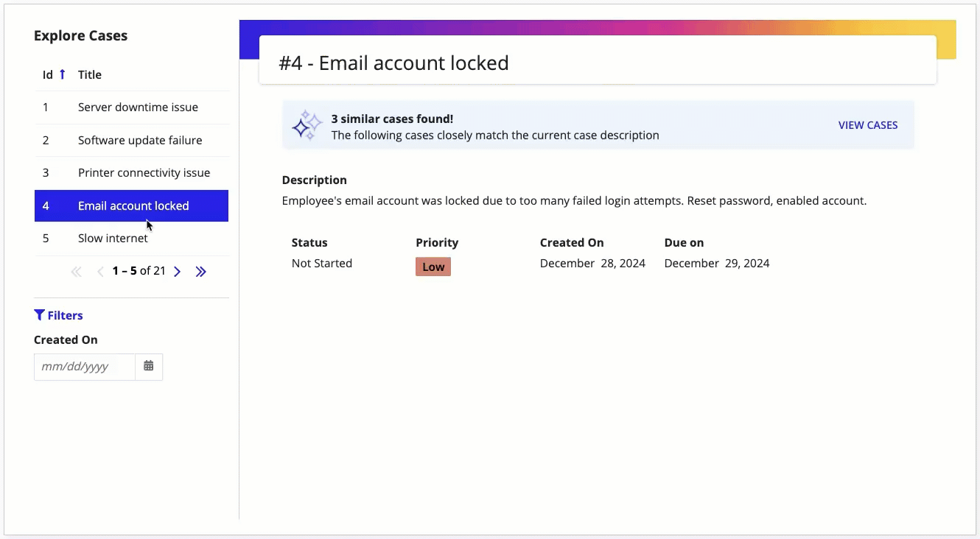Click the Filters label link
The height and width of the screenshot is (539, 980).
click(x=66, y=315)
